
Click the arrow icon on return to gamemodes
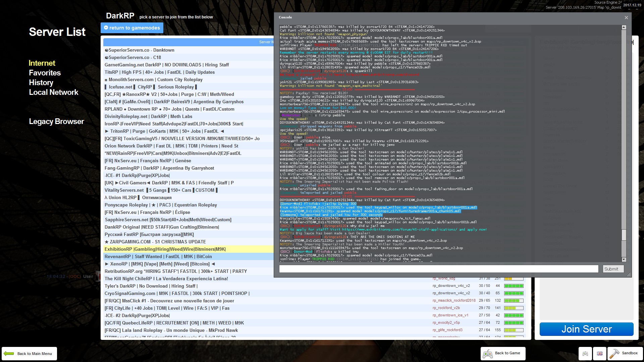tap(106, 28)
